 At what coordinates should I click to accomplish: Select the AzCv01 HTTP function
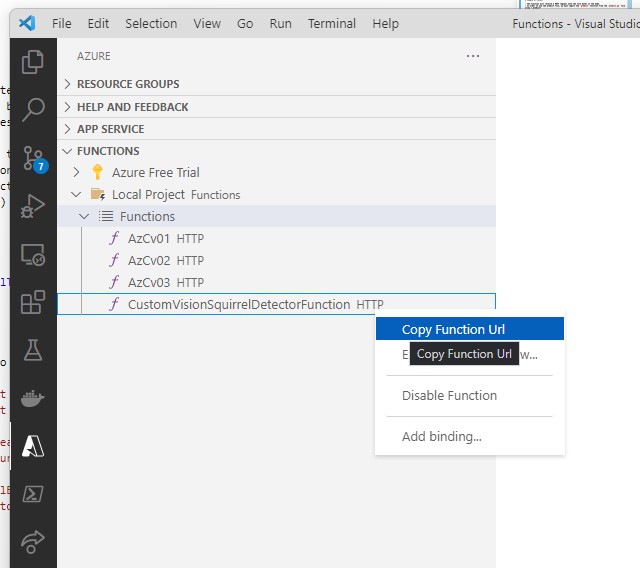click(276, 238)
